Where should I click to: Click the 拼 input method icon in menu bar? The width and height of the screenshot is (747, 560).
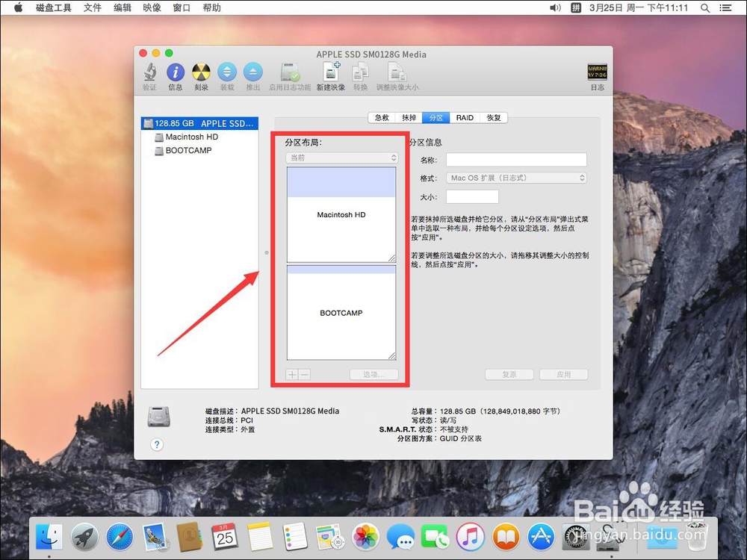coord(576,7)
